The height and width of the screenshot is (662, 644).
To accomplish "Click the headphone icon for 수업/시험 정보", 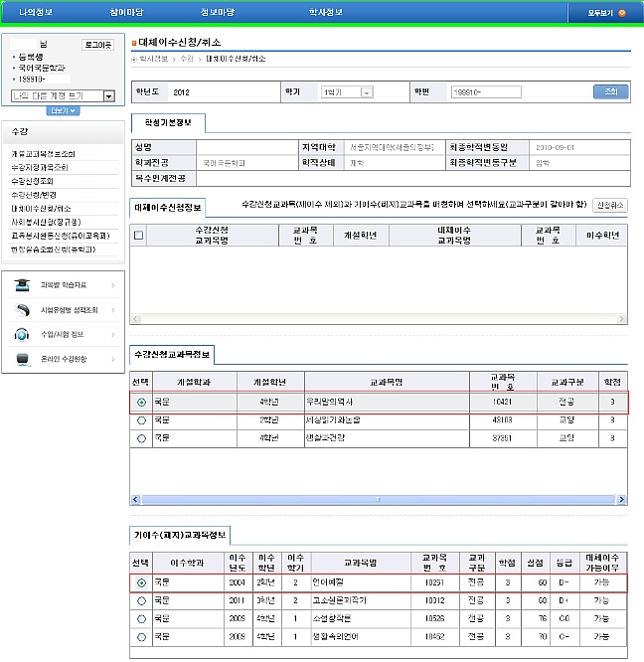I will 21,334.
